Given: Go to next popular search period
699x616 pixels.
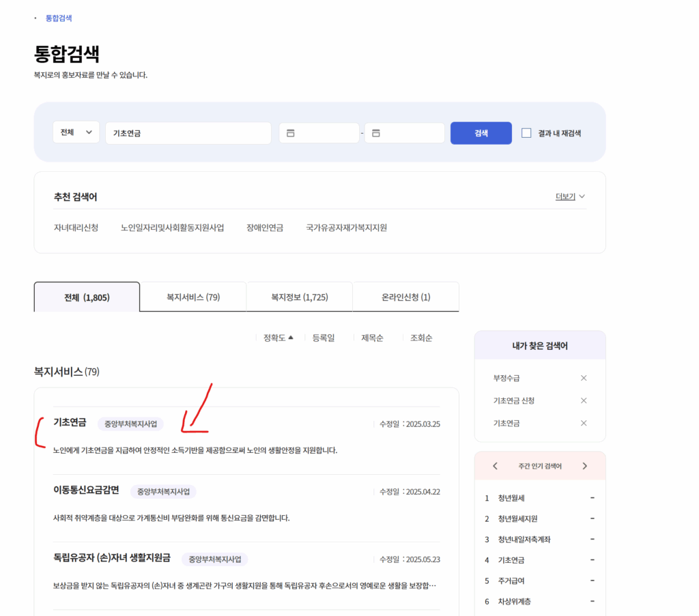Looking at the screenshot, I should pos(584,466).
